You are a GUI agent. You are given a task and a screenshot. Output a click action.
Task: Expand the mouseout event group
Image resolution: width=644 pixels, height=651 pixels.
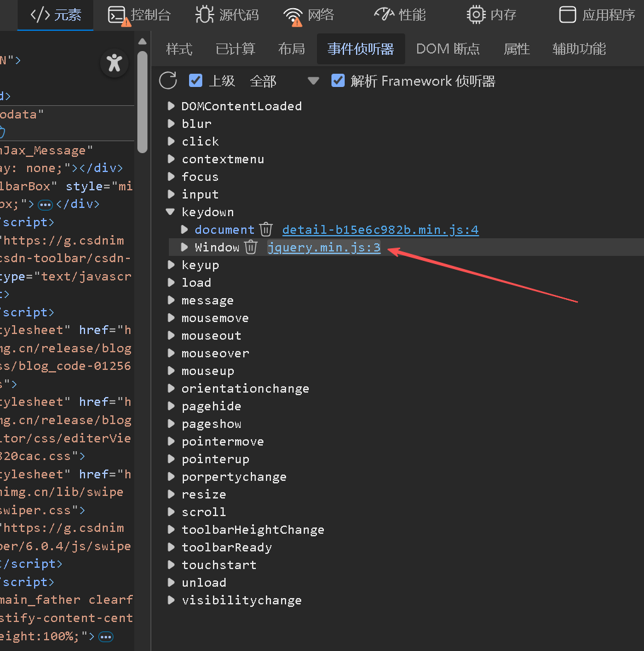(x=171, y=335)
